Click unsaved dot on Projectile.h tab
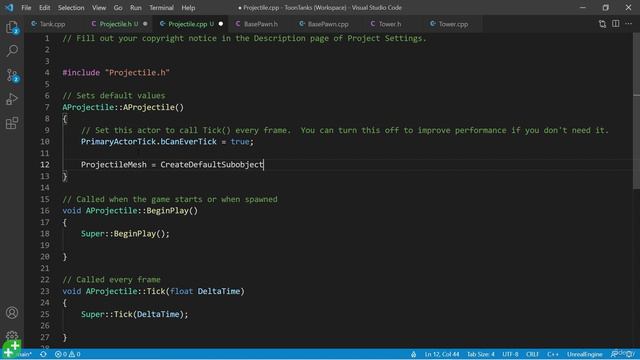This screenshot has height=360, width=640. tap(145, 24)
